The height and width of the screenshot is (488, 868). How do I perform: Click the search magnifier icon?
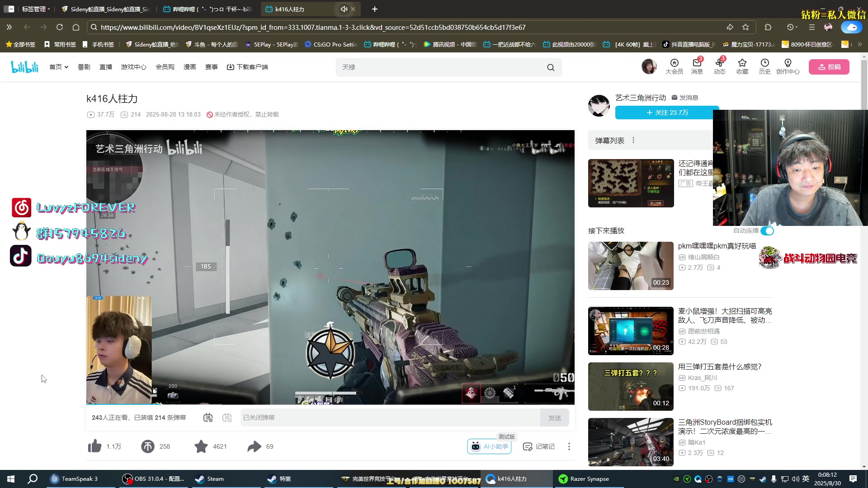[550, 67]
